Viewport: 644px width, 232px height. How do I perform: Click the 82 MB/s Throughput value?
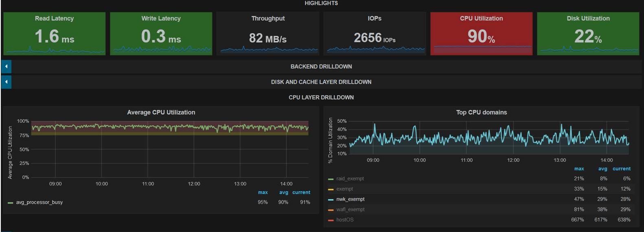(x=268, y=38)
